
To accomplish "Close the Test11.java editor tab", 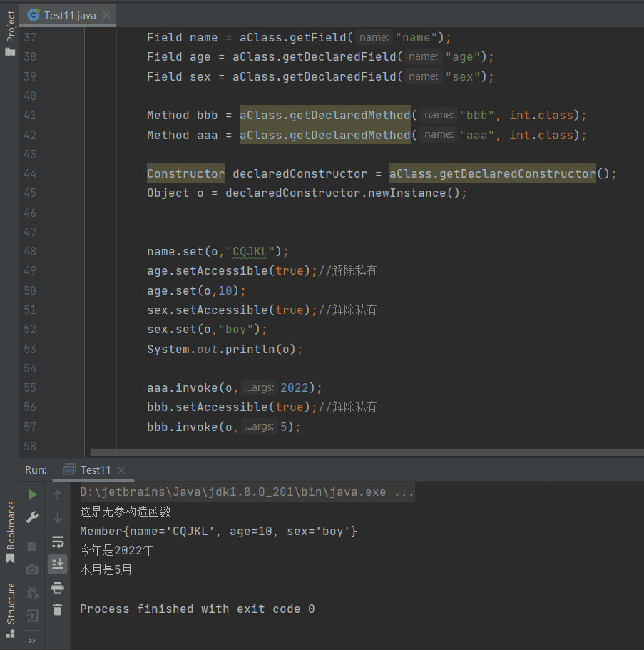I will (106, 15).
